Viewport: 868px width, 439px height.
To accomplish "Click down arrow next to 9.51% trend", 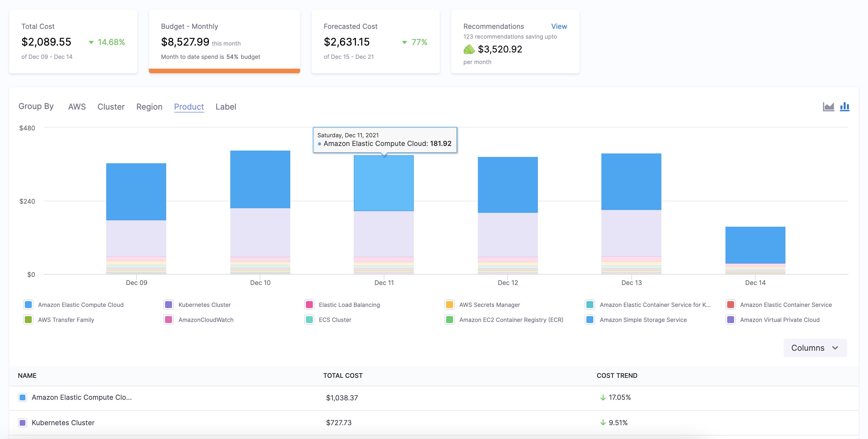I will (x=603, y=423).
